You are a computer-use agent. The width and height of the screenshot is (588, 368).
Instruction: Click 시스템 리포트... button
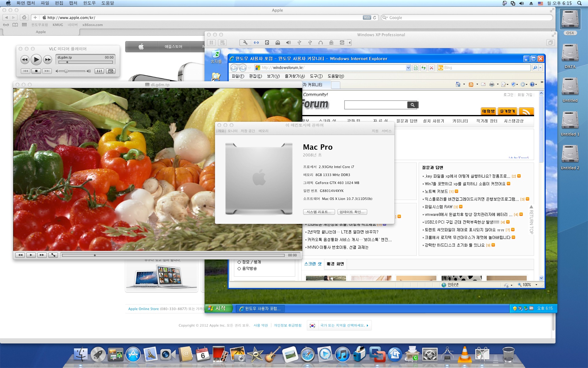click(319, 212)
